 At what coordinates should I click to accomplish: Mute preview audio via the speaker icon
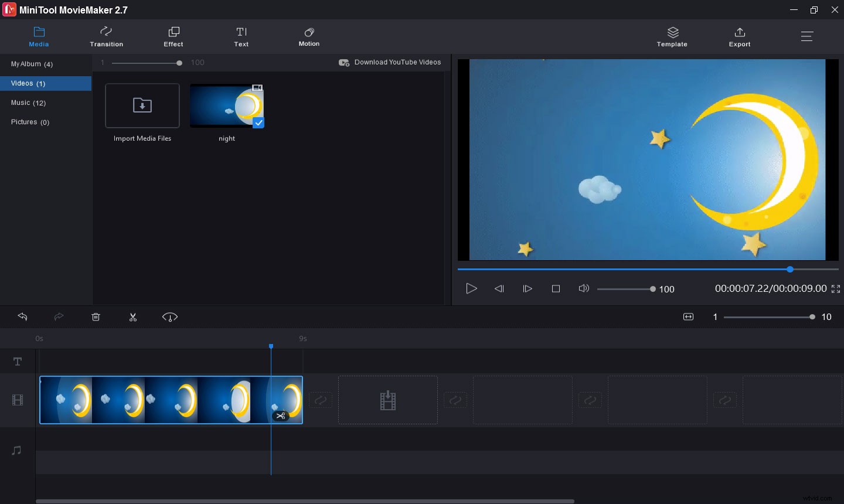584,288
